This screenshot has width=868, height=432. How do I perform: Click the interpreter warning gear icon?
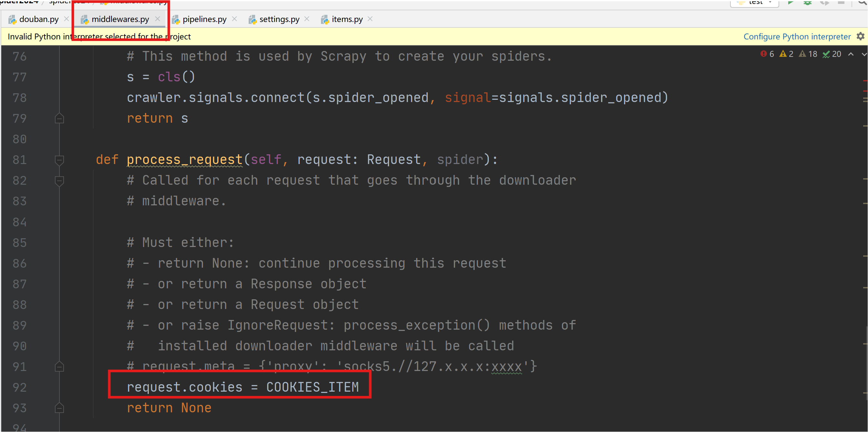(x=860, y=36)
